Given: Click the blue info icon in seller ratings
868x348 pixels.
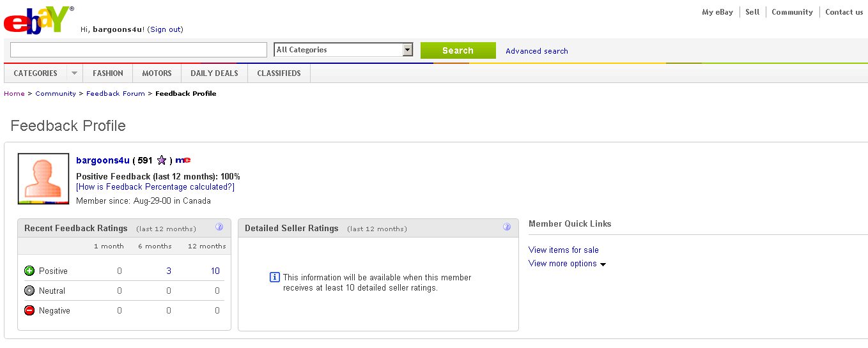Looking at the screenshot, I should pyautogui.click(x=275, y=277).
